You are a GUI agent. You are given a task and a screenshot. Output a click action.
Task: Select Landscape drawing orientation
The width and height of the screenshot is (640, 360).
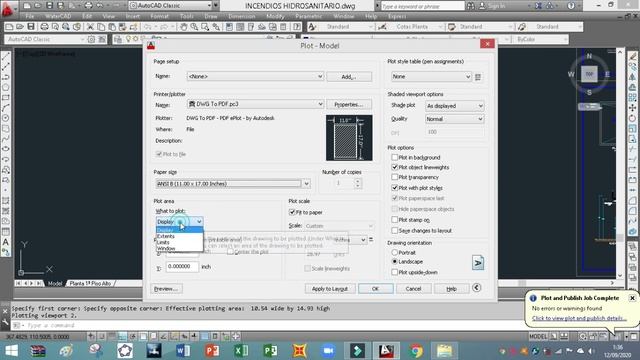[394, 262]
